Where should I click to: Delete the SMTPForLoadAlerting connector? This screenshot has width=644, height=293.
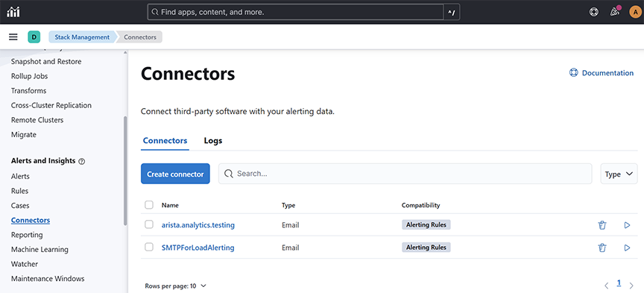[x=602, y=248]
